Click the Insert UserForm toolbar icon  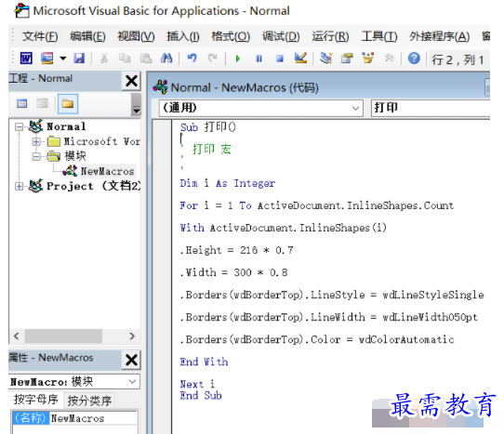(46, 59)
